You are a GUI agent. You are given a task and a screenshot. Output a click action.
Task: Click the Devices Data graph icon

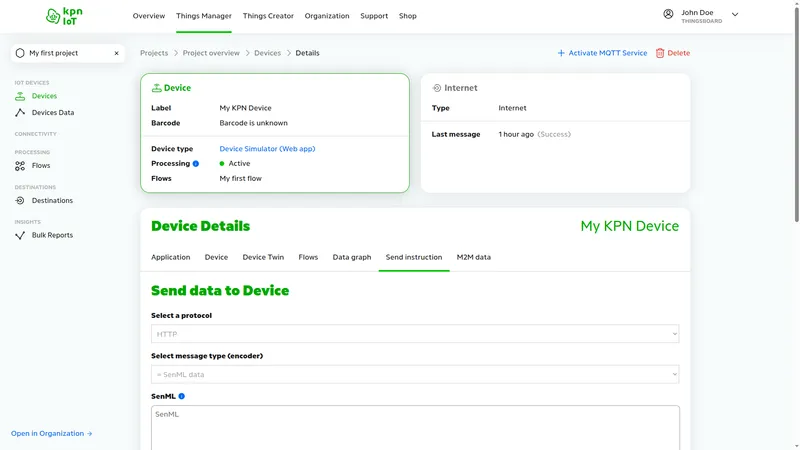pos(20,113)
